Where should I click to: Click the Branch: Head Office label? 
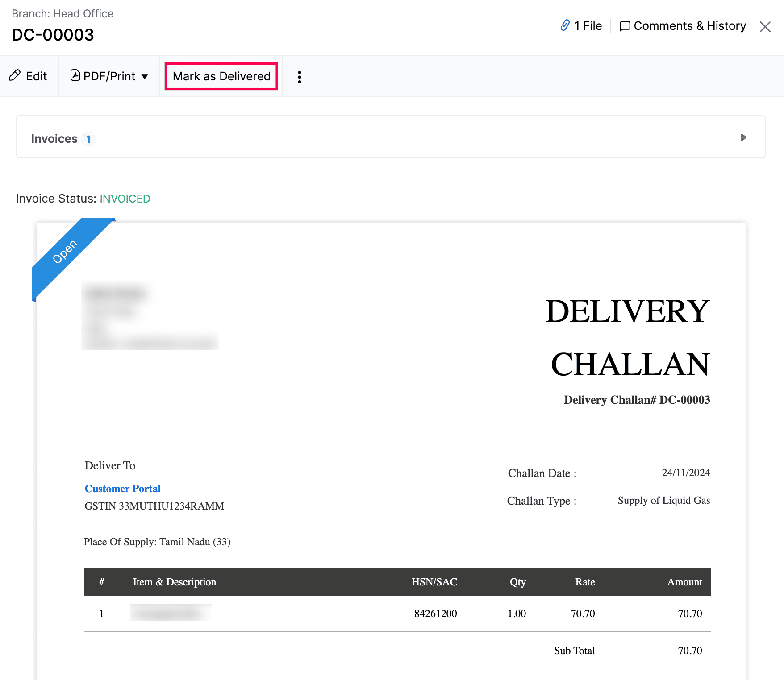coord(63,13)
